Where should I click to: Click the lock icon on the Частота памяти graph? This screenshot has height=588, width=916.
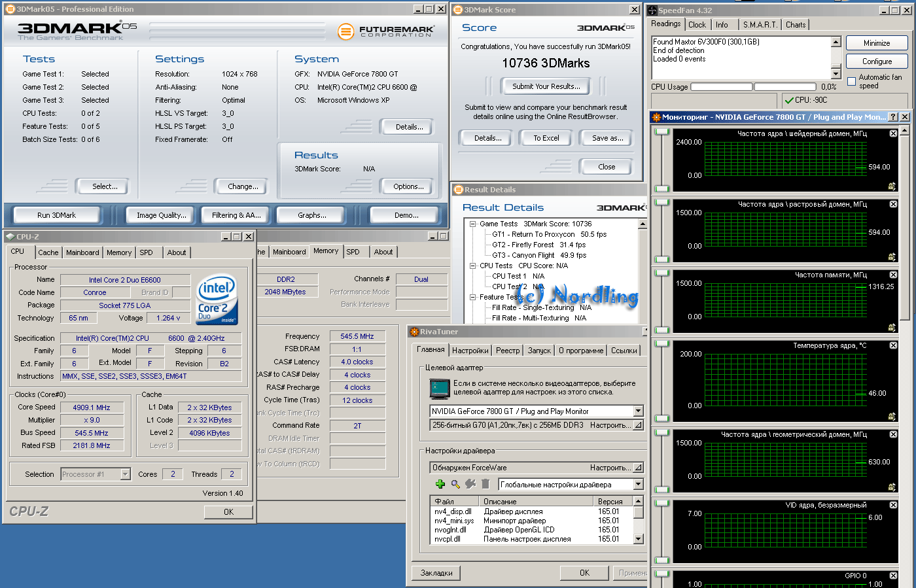pyautogui.click(x=892, y=328)
